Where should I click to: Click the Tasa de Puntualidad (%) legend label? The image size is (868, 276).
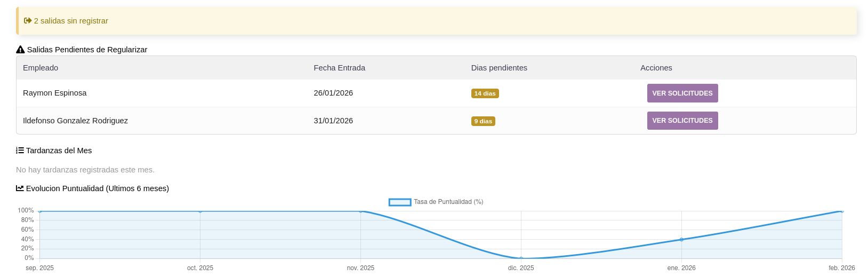[448, 202]
